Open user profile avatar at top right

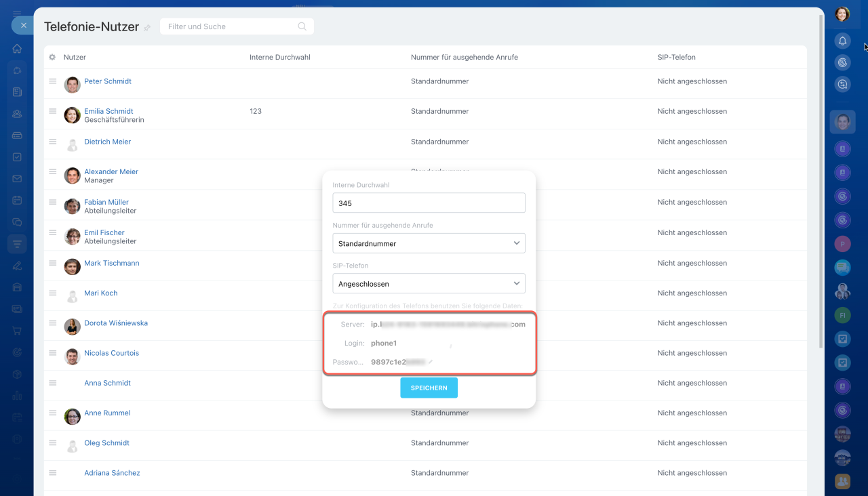coord(842,14)
